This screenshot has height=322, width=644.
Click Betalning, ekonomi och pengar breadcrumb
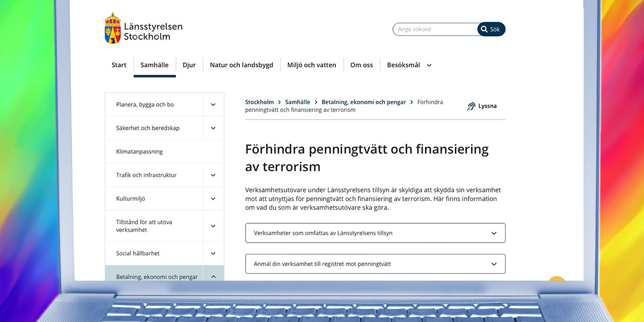(364, 102)
